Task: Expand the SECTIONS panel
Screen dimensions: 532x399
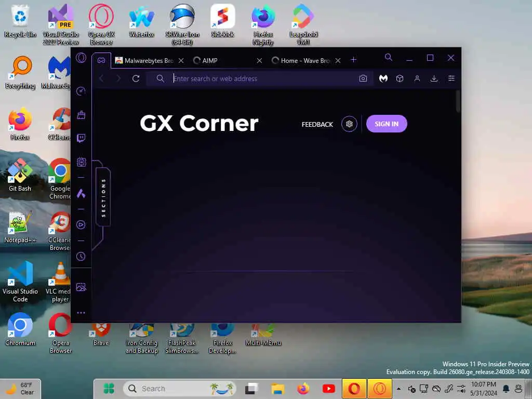Action: [103, 197]
